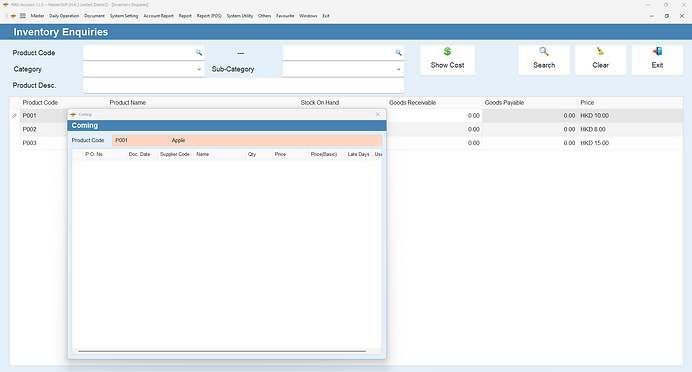Click the Late Days column header
The image size is (692, 372).
click(x=358, y=154)
